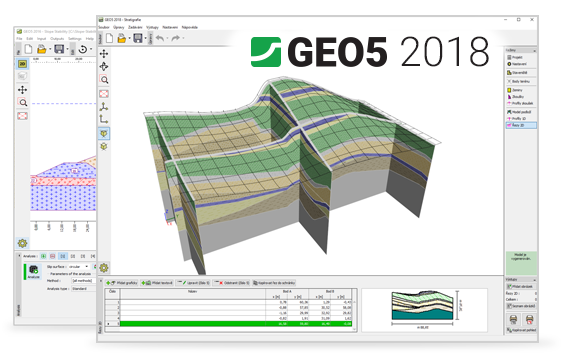Expand the save file dropdown arrow
Viewport: 561px width, 362px height.
(x=146, y=38)
